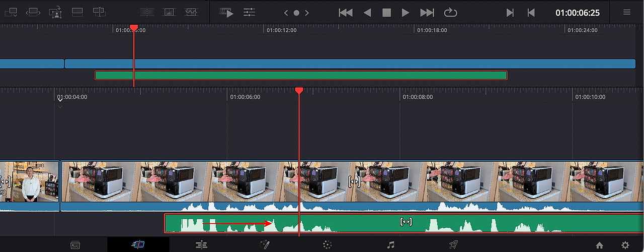This screenshot has height=252, width=644.
Task: Open the viewer options hamburger menu
Action: tap(627, 12)
